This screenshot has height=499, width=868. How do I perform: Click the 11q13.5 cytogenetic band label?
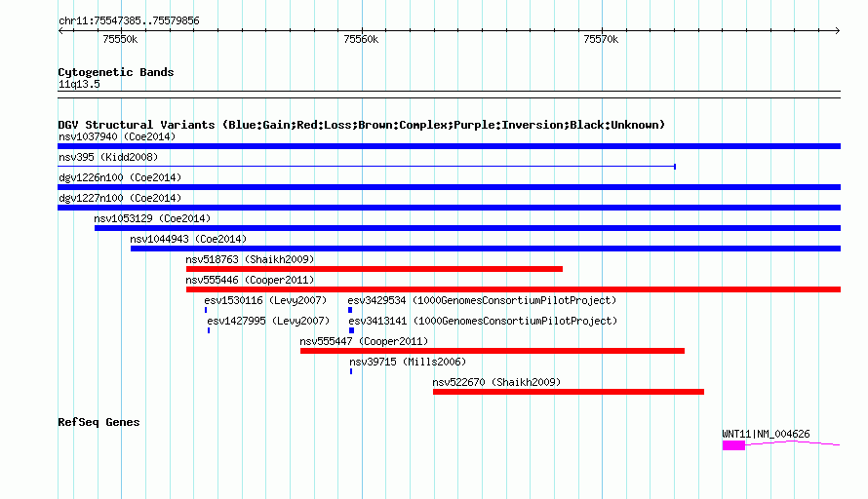click(x=79, y=84)
